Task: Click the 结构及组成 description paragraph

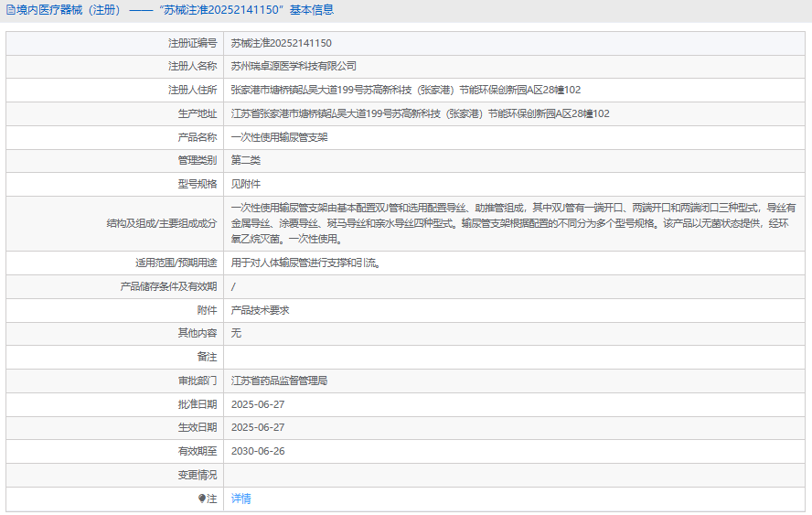Action: [x=512, y=223]
